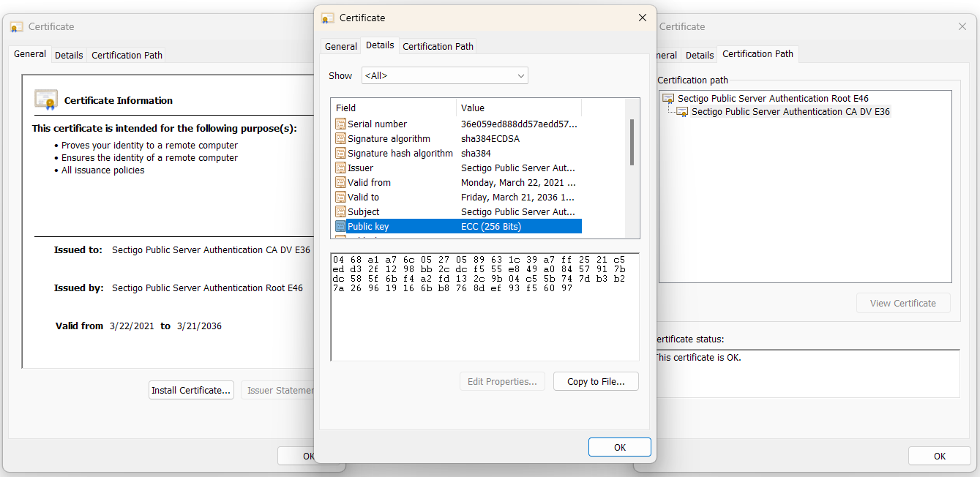The width and height of the screenshot is (980, 477).
Task: Click the CA DV E36 certificate icon in path tree
Action: (682, 112)
